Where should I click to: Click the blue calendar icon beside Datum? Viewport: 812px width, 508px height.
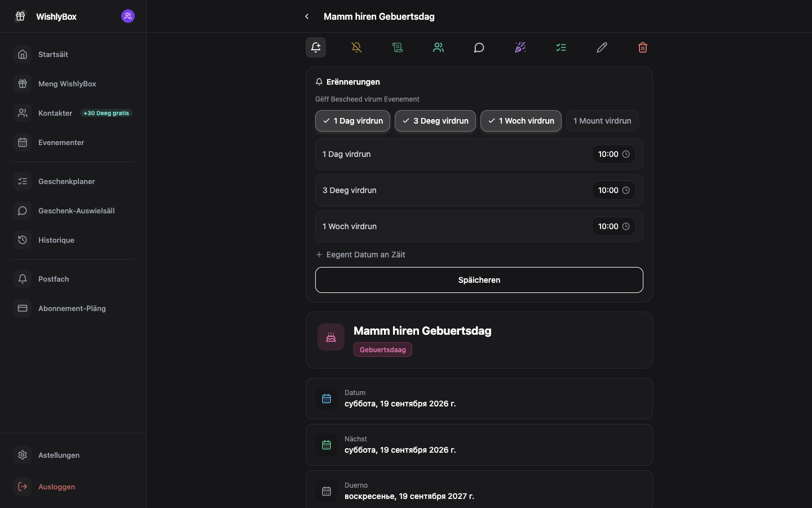326,398
